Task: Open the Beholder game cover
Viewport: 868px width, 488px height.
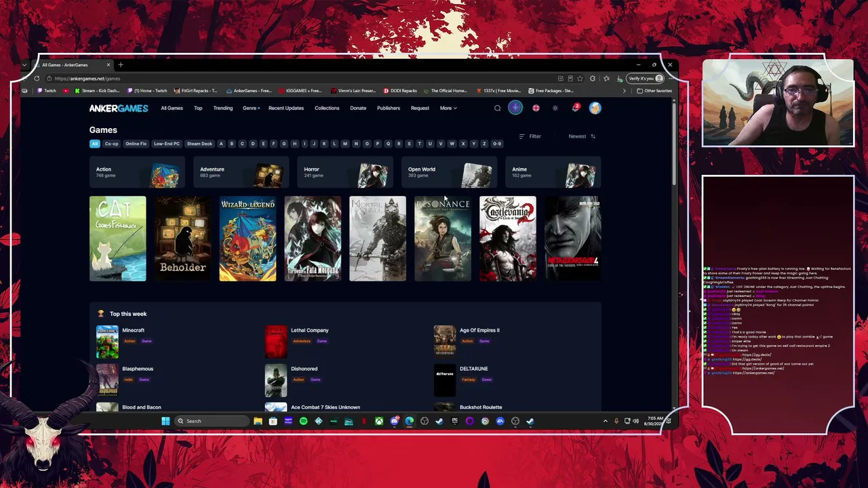Action: [182, 239]
